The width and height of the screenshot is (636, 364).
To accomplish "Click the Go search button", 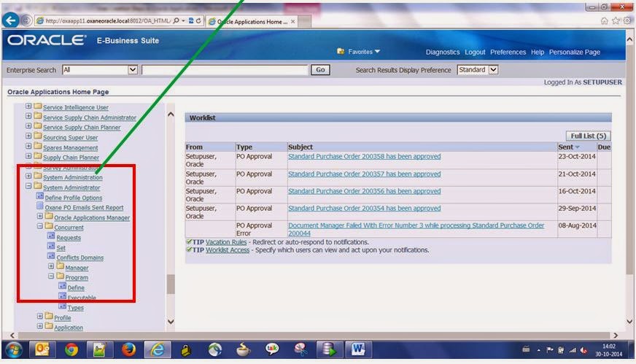I will tap(320, 70).
